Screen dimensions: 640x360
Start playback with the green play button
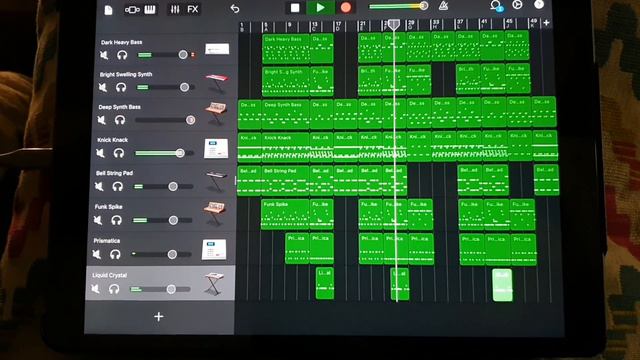(320, 8)
